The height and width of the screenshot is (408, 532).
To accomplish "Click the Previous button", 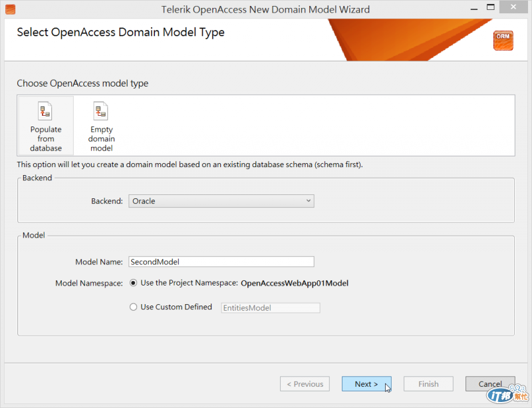I will pyautogui.click(x=305, y=384).
